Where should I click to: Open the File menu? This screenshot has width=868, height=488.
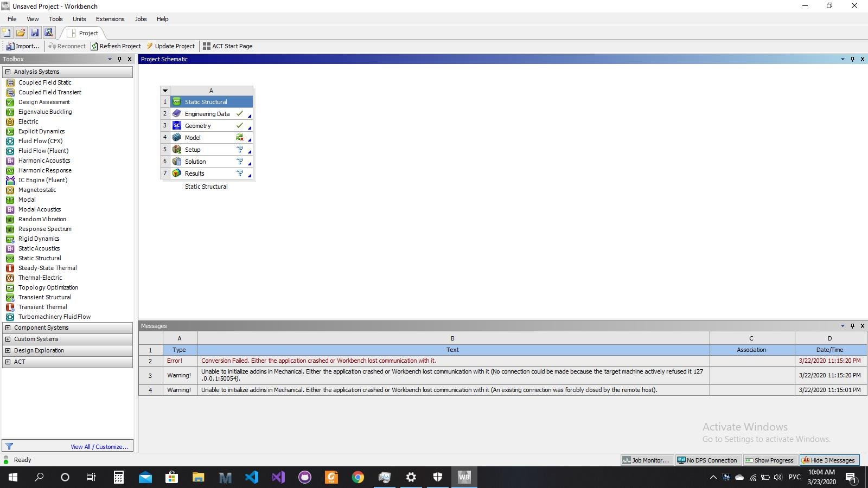[x=12, y=19]
